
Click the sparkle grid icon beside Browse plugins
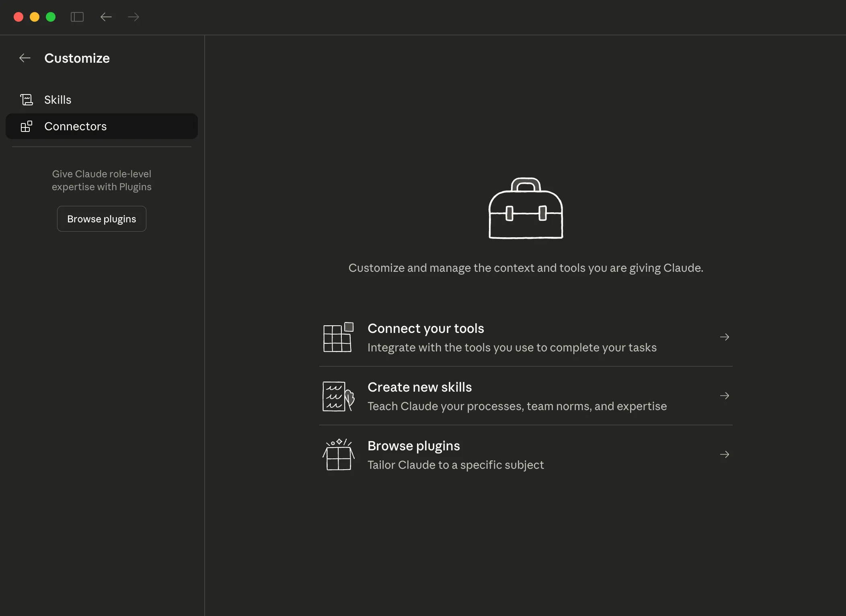(x=338, y=454)
